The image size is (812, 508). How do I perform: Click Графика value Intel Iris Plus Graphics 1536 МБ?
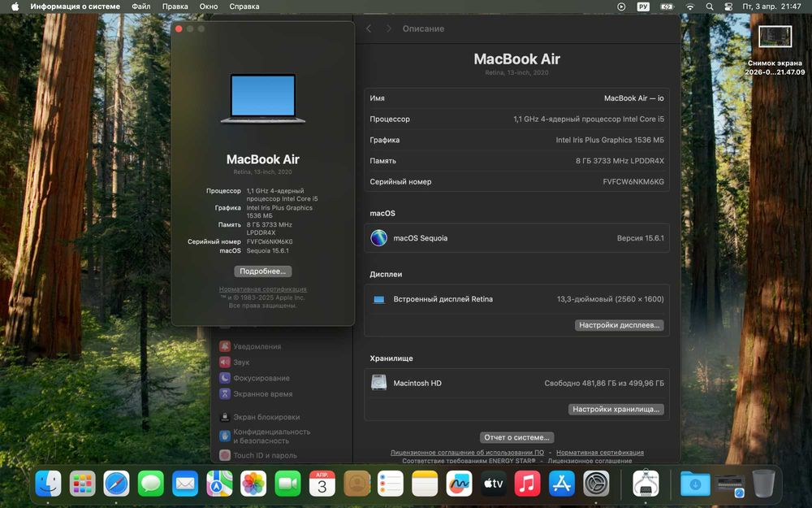coord(610,140)
